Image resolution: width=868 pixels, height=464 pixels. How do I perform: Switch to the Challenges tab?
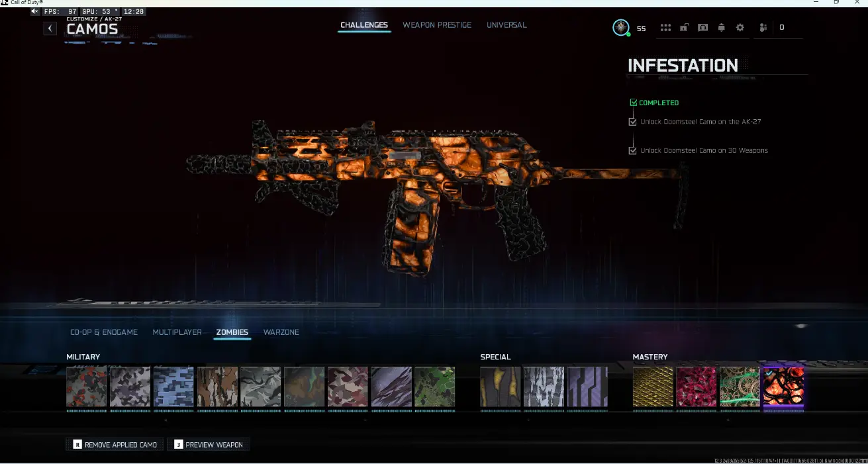tap(364, 25)
